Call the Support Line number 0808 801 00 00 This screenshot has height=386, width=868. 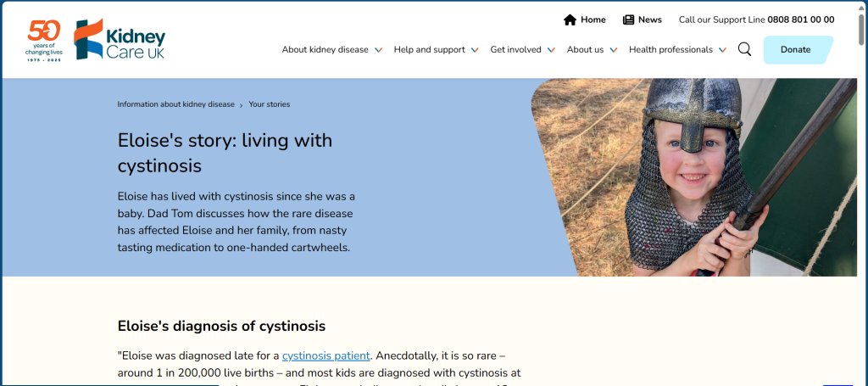point(800,20)
